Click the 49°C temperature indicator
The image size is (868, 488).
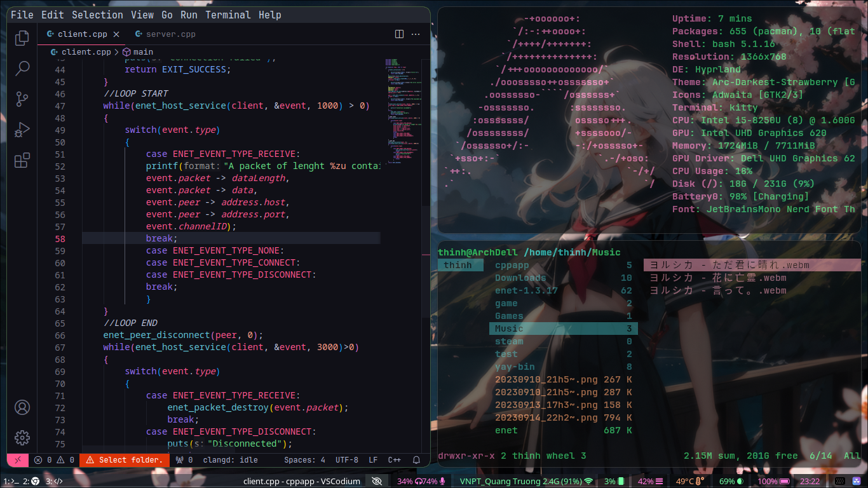[689, 481]
